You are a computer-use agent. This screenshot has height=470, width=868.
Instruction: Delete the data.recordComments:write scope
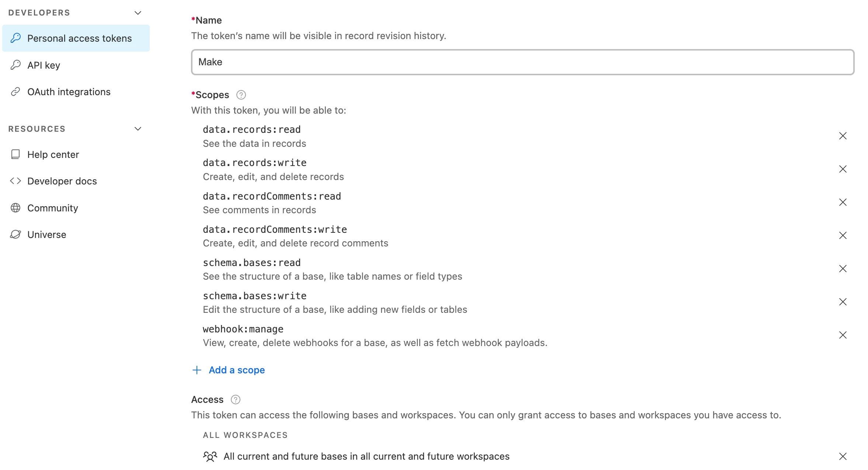click(x=843, y=235)
